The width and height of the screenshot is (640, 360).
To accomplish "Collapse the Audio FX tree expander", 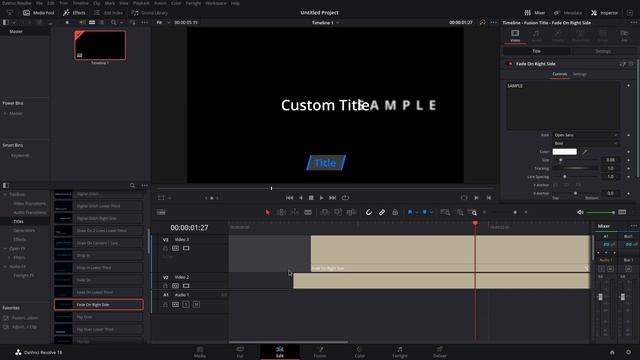I will 5,267.
